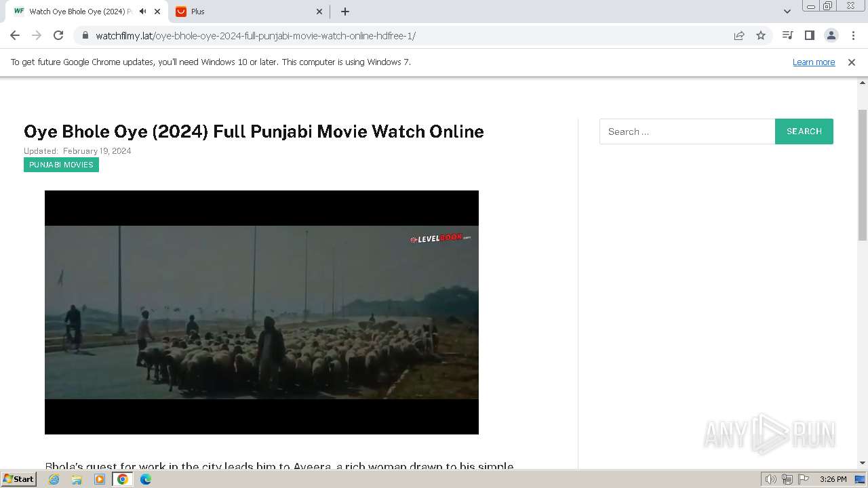This screenshot has height=488, width=868.
Task: Launch Internet Explorer from taskbar
Action: point(54,479)
